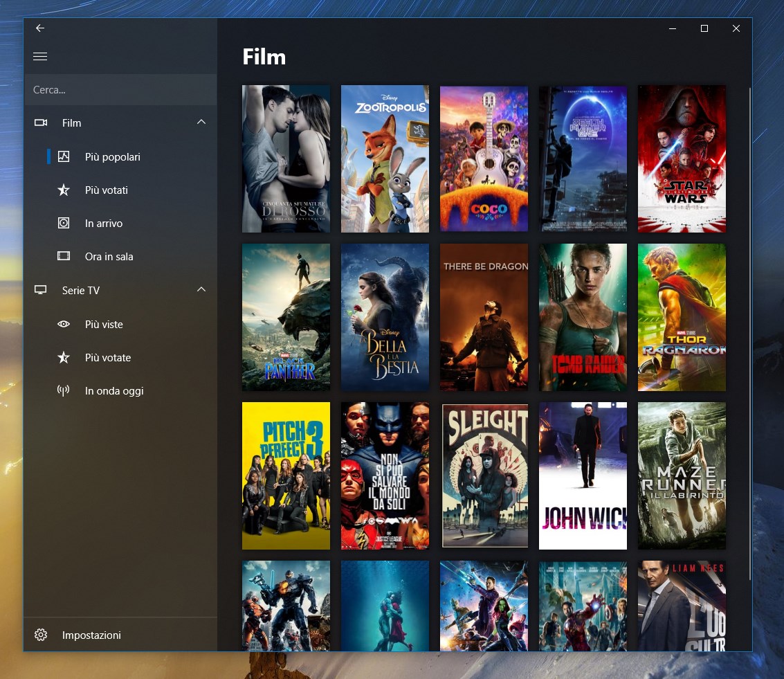Screen dimensions: 784x679
Task: Open the Coco movie poster
Action: (x=484, y=159)
